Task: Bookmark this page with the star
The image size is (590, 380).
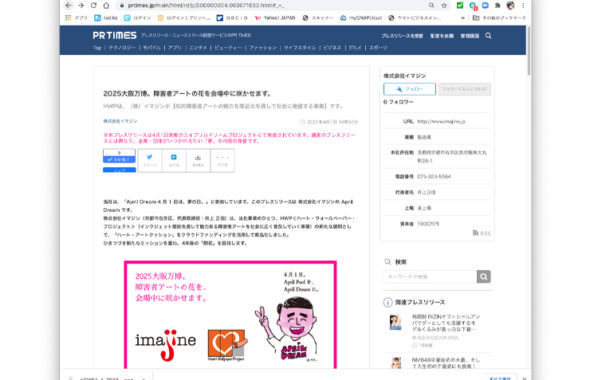Action: tap(444, 5)
